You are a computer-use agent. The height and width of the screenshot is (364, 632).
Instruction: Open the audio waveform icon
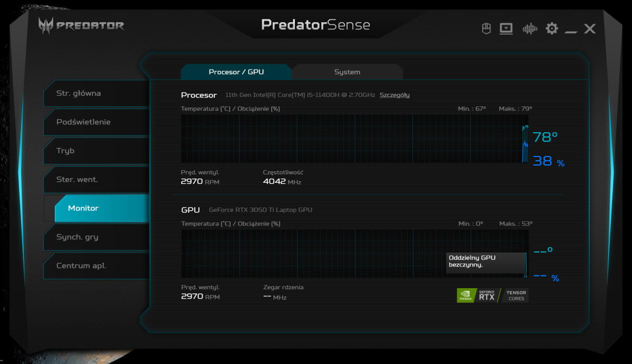[529, 28]
